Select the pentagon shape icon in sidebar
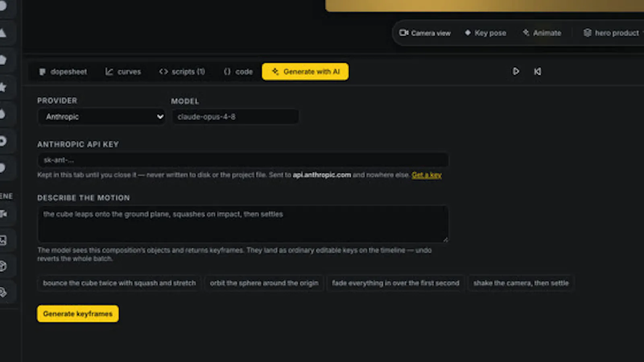The image size is (644, 362). [2, 60]
